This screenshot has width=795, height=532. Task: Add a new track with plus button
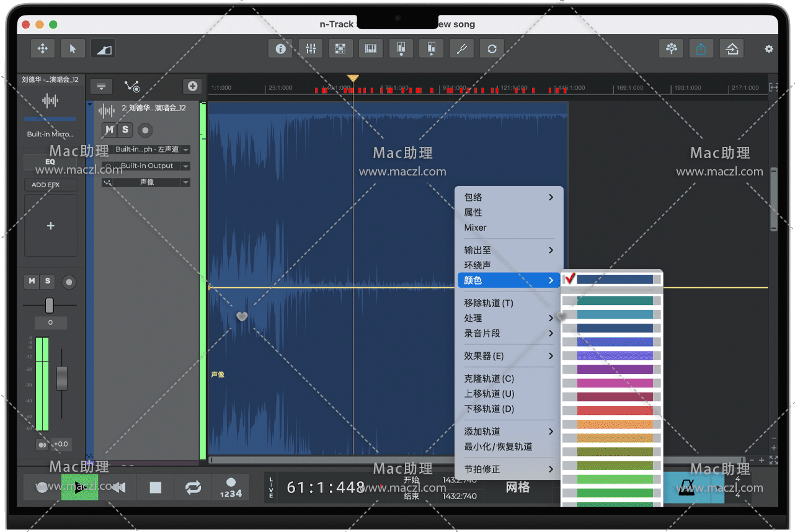[x=192, y=86]
